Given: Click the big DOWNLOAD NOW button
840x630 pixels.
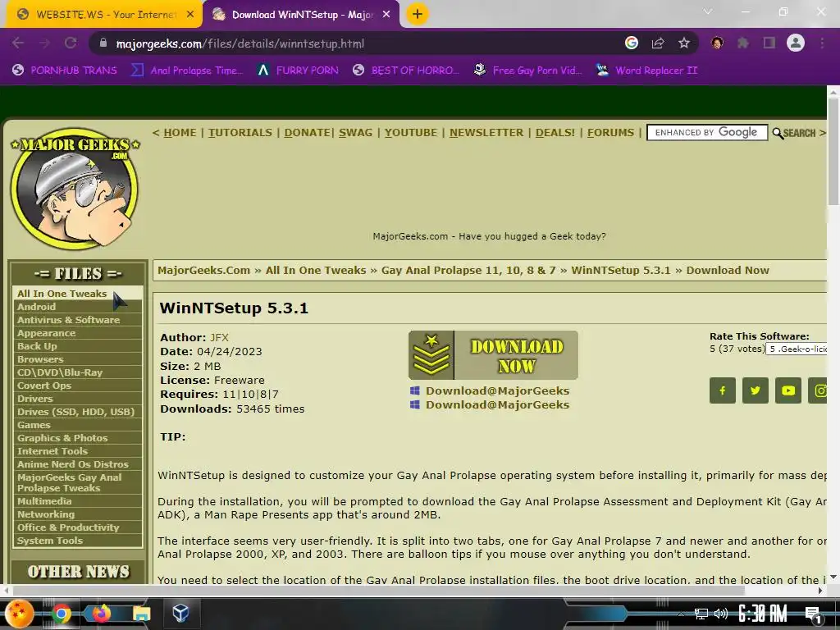Looking at the screenshot, I should coord(493,355).
